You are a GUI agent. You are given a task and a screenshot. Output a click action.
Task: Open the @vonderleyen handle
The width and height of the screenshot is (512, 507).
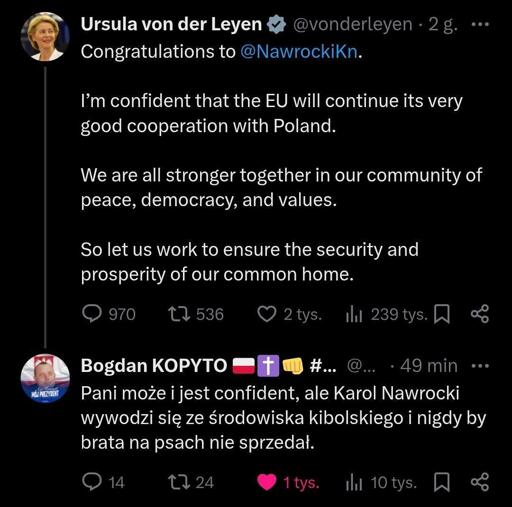pos(352,24)
